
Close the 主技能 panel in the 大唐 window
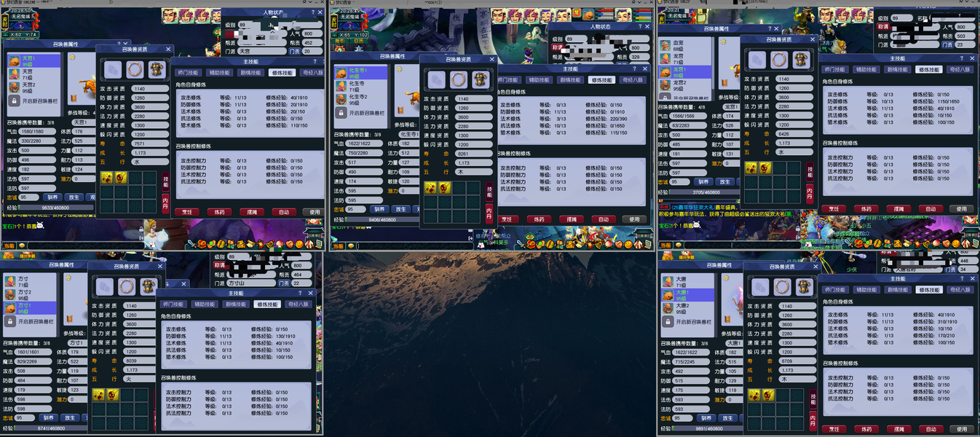(x=973, y=278)
